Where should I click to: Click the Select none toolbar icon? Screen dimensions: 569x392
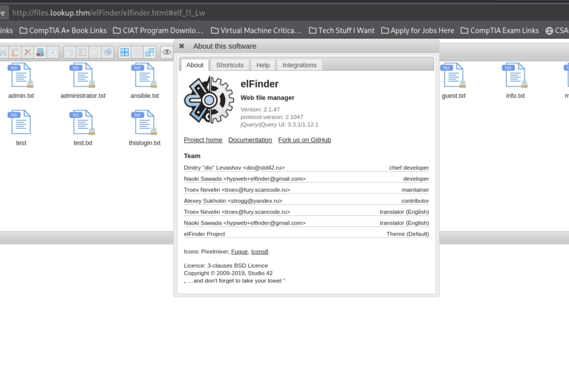coord(137,52)
